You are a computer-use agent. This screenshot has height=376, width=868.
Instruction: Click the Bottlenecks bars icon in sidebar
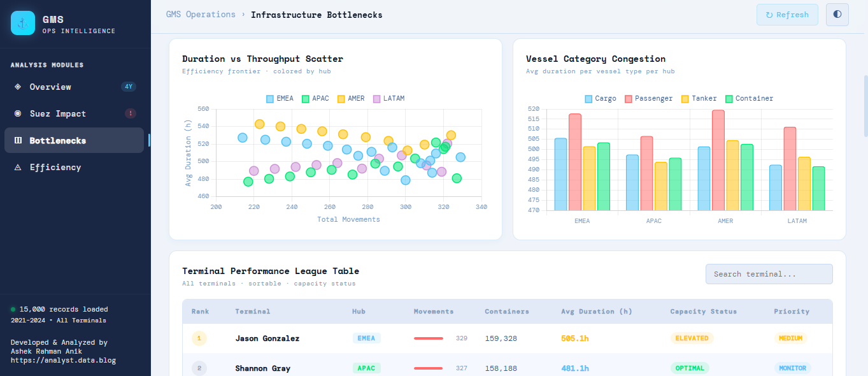(x=18, y=140)
